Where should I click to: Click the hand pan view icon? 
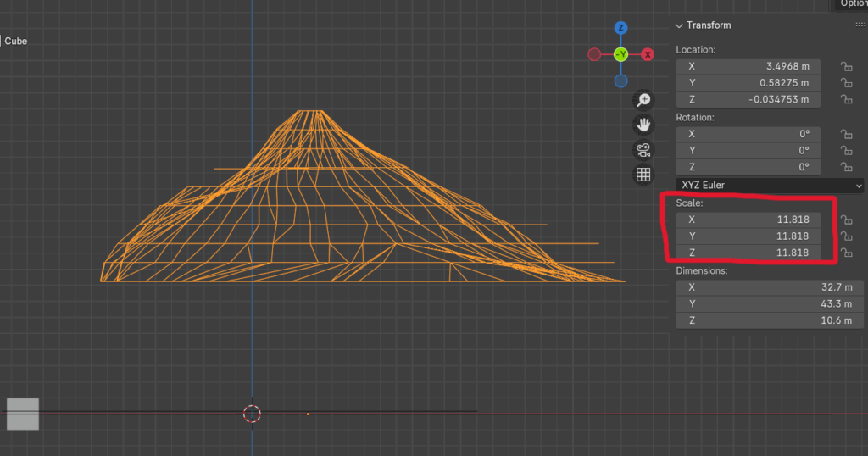pos(643,125)
